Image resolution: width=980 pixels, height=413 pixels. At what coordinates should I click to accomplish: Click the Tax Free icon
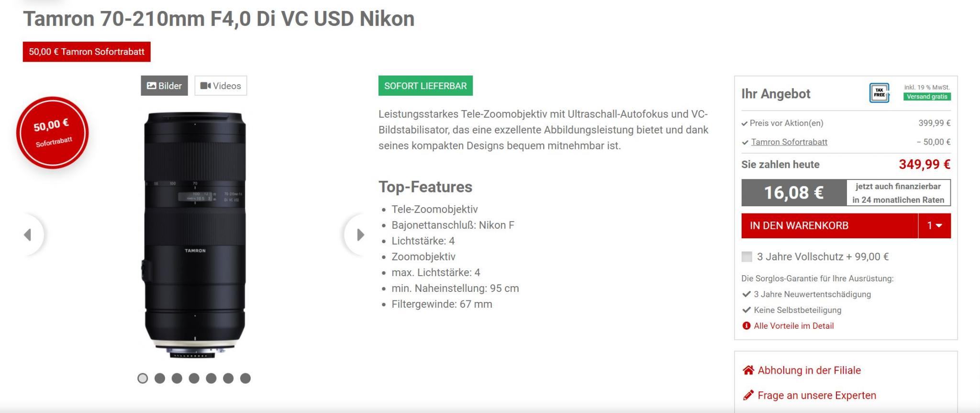(x=879, y=93)
